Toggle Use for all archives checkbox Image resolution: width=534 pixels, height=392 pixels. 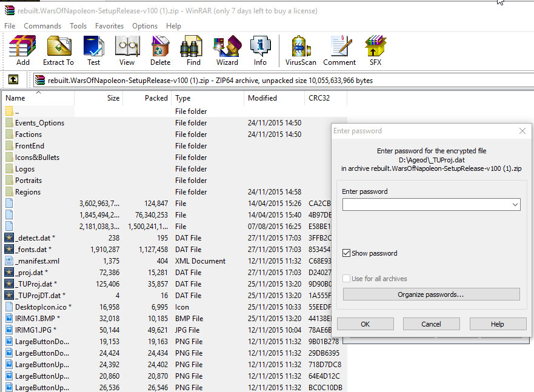[x=347, y=279]
